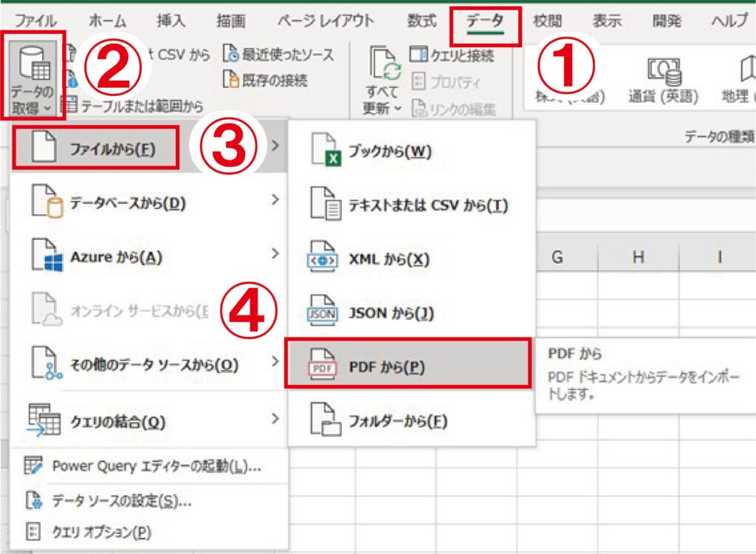This screenshot has width=756, height=554.
Task: Click the クエリと接続 pane icon
Action: 418,54
